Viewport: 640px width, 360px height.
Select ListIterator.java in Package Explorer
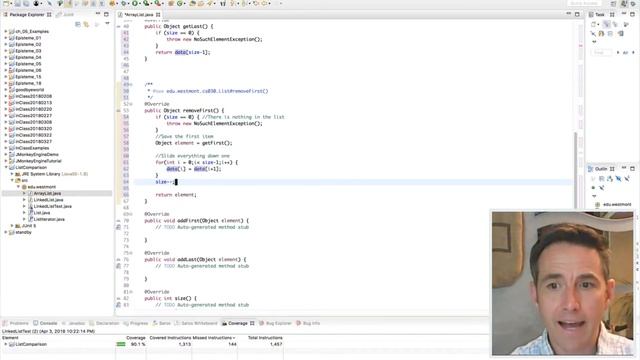coord(49,220)
